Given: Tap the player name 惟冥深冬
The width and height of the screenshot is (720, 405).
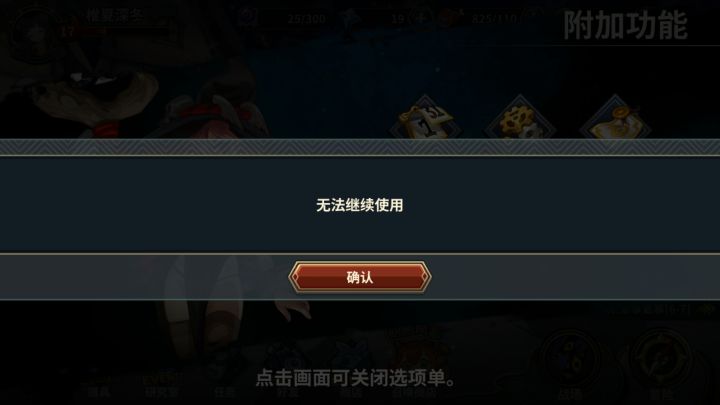Looking at the screenshot, I should pos(115,15).
